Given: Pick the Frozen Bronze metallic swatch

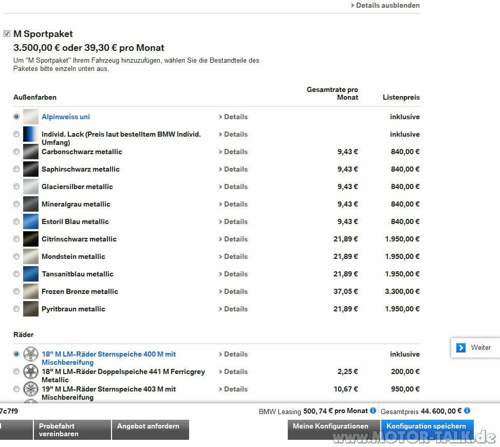Looking at the screenshot, I should pyautogui.click(x=31, y=291).
